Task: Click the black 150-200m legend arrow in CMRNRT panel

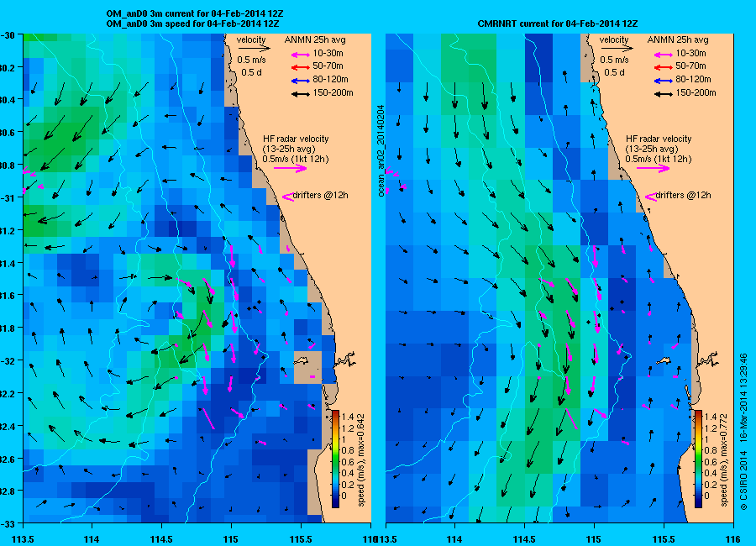Action: click(x=664, y=94)
